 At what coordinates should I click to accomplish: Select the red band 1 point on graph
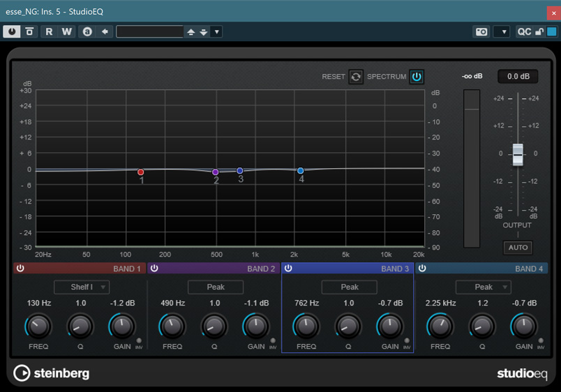point(141,172)
